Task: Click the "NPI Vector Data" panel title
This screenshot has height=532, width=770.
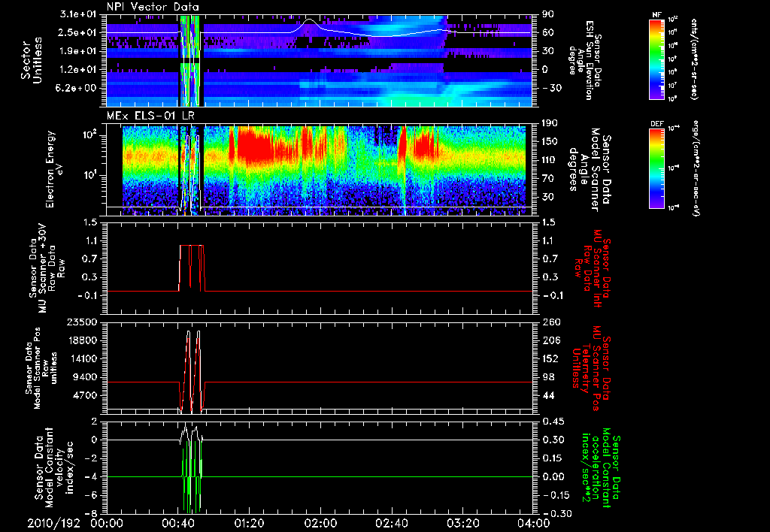Action: [153, 7]
